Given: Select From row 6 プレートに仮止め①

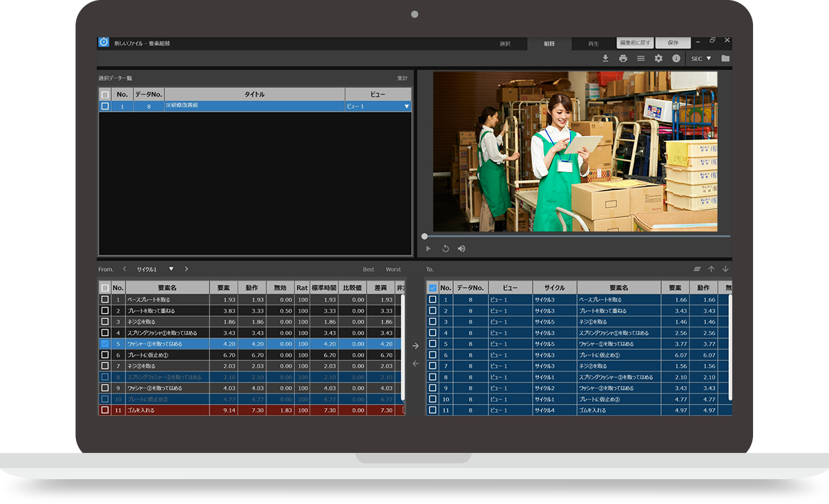Looking at the screenshot, I should (251, 355).
